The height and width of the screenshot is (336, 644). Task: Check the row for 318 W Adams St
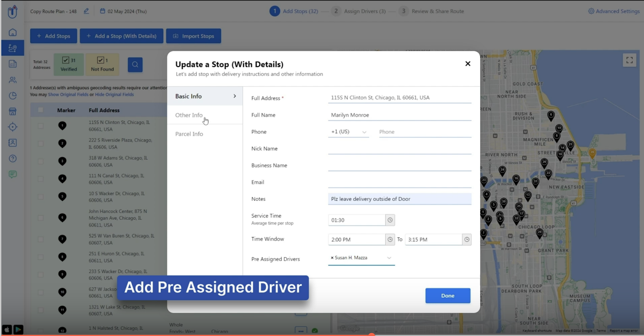click(40, 161)
